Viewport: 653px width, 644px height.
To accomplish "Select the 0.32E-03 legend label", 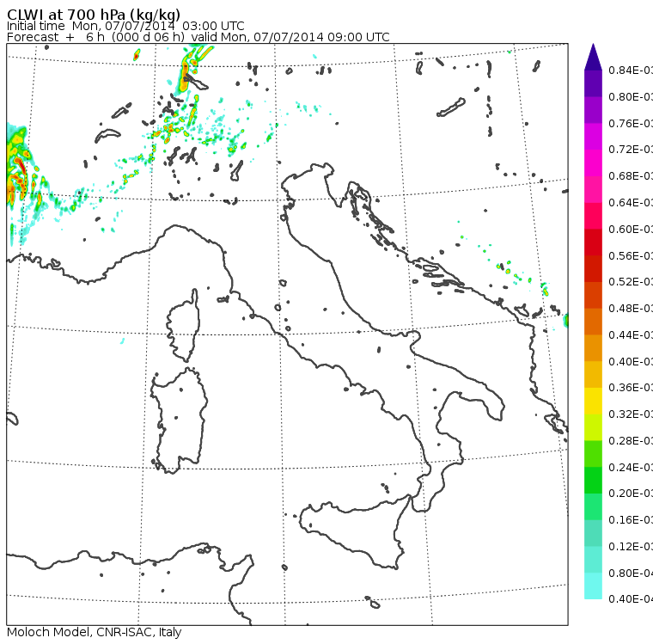I will tap(631, 414).
